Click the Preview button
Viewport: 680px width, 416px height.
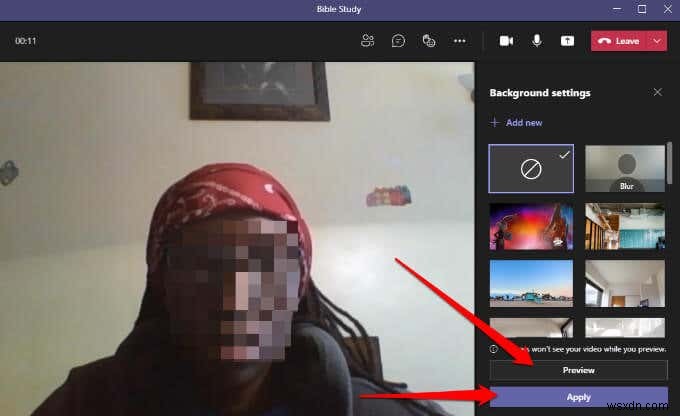pos(579,370)
